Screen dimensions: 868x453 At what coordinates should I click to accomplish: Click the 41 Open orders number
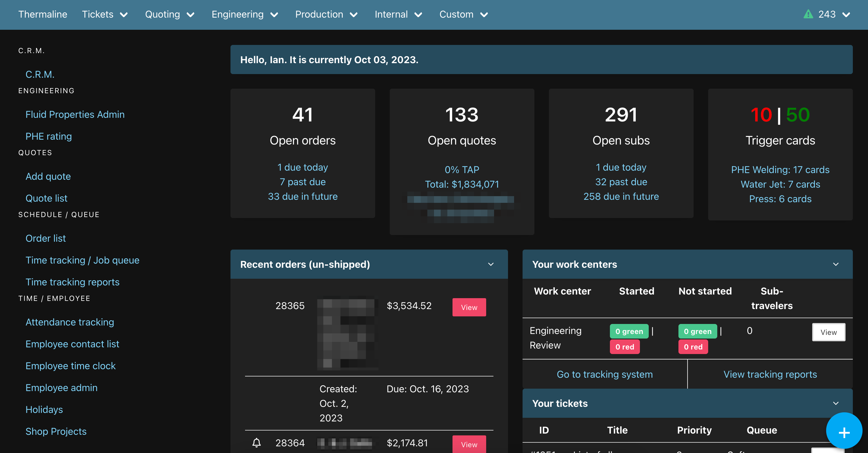tap(303, 115)
